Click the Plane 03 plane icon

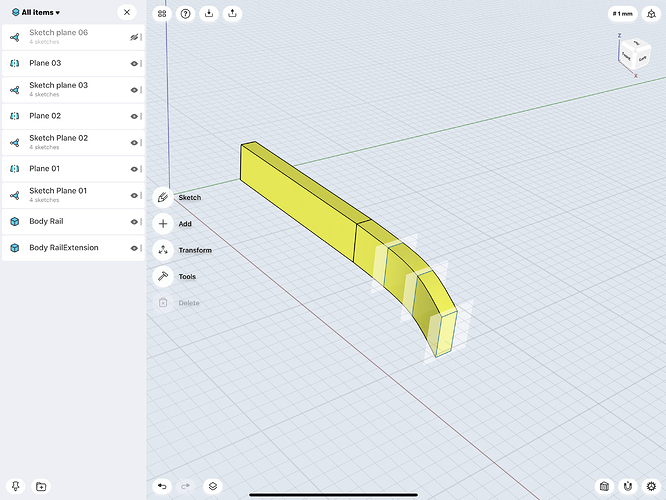[14, 64]
